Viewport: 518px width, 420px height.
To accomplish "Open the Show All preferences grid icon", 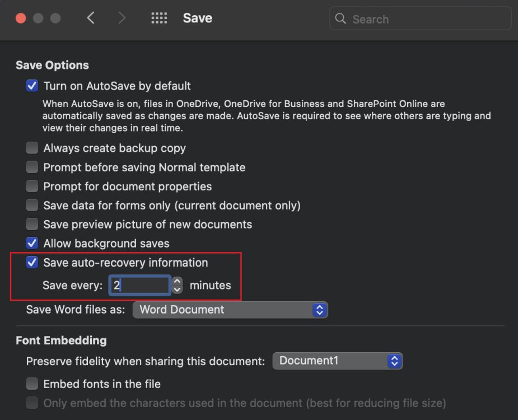I will pos(159,18).
